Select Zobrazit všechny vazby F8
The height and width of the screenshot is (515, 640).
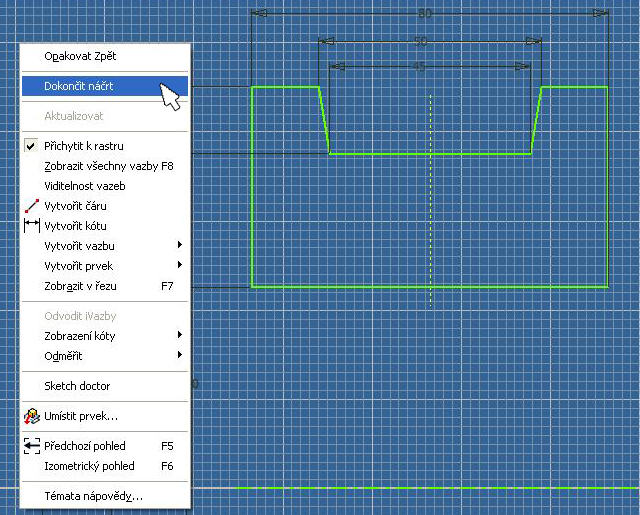tap(105, 166)
